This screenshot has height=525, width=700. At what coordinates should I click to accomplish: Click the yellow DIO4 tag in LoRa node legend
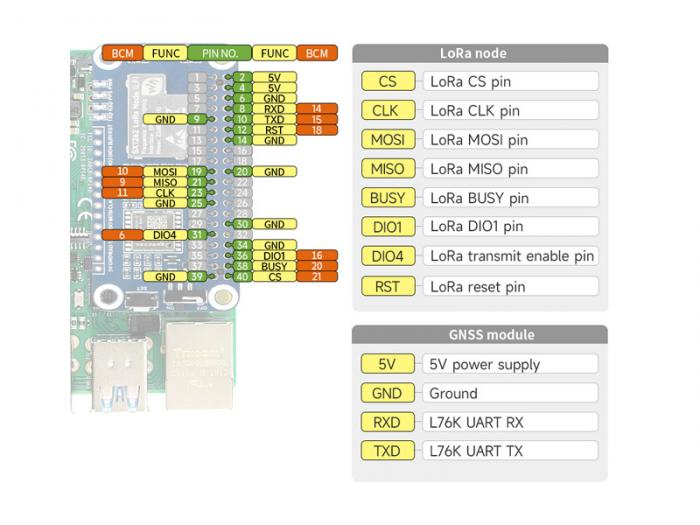click(388, 256)
